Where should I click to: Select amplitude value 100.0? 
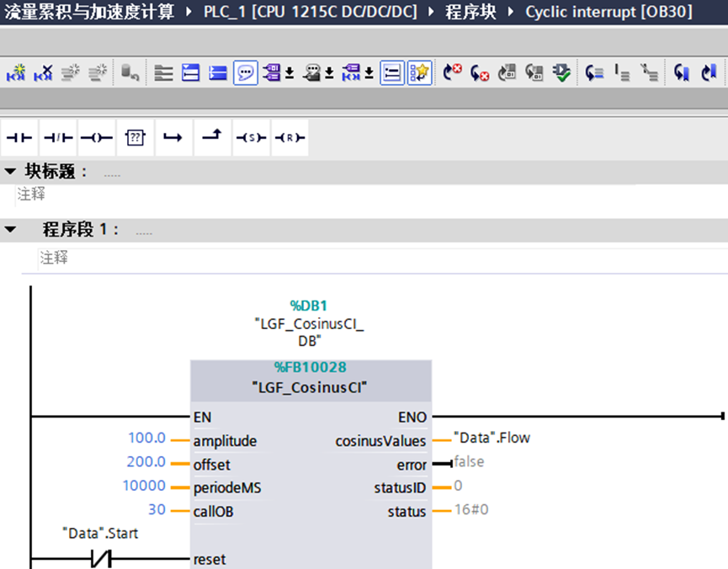(146, 438)
